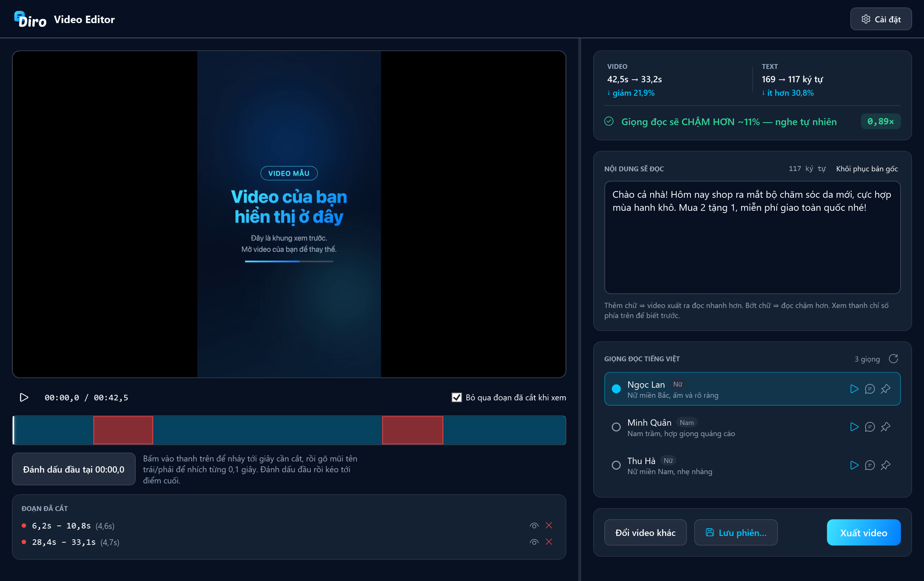Delete the 6,2s – 10,8s cut segment
Image resolution: width=924 pixels, height=581 pixels.
549,526
